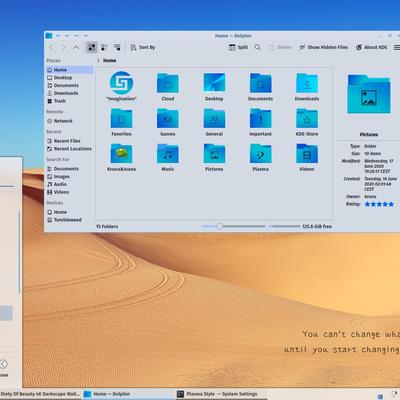Open the General folder
This screenshot has height=400, width=400.
click(x=214, y=121)
